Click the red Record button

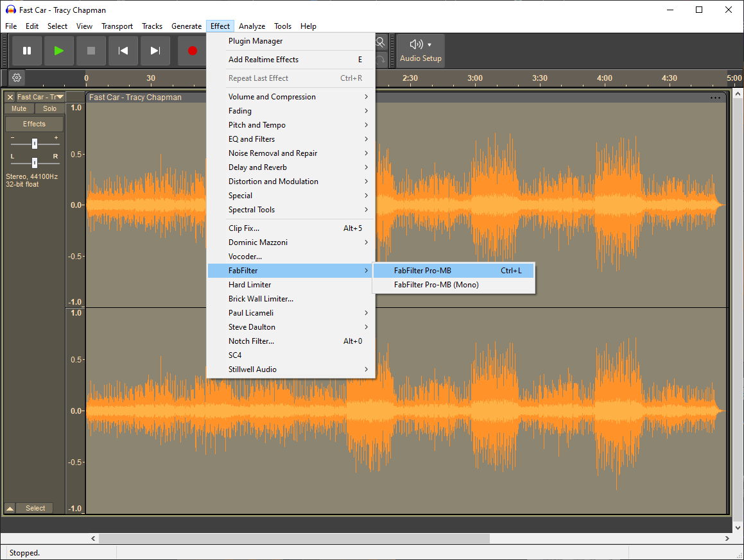click(x=192, y=51)
